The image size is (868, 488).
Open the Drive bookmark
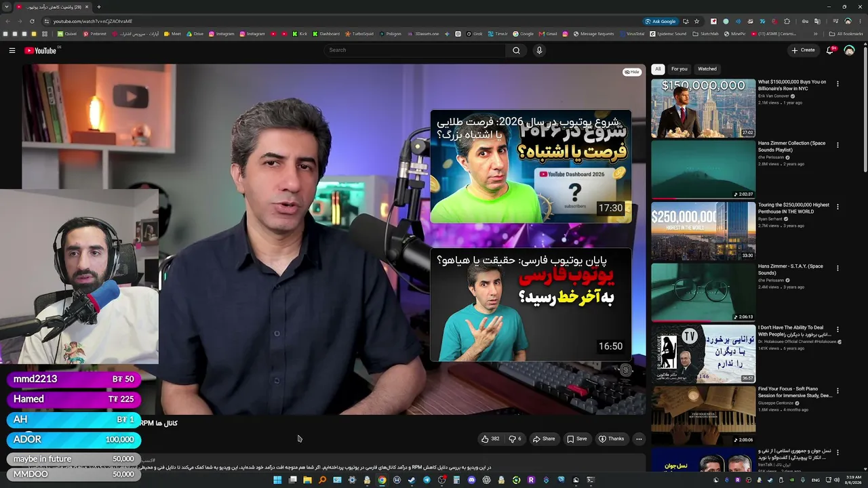195,34
